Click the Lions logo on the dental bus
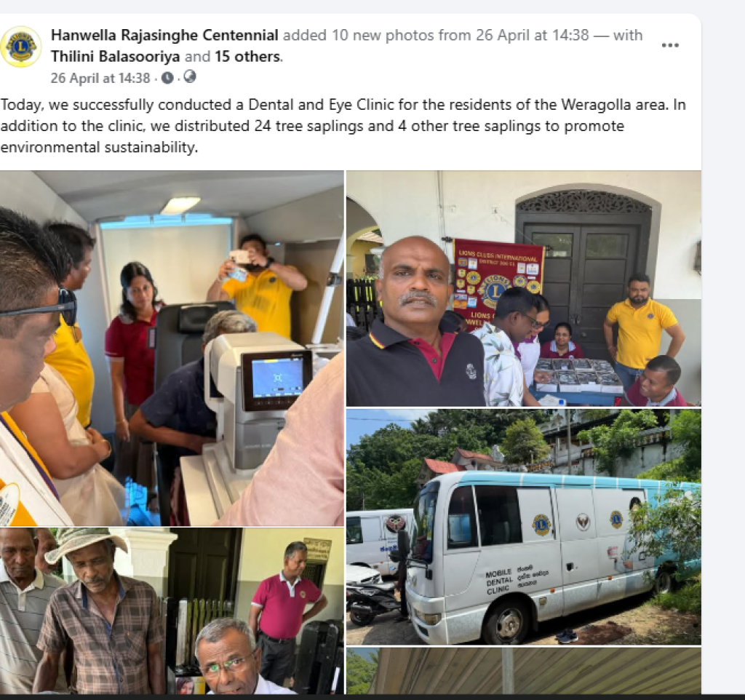 541,525
